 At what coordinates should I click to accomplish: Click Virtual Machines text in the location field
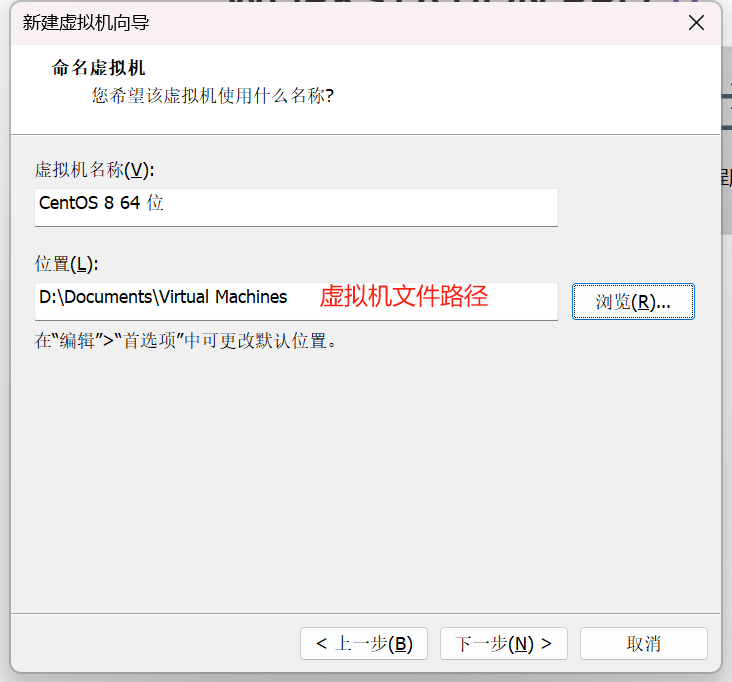click(x=223, y=297)
